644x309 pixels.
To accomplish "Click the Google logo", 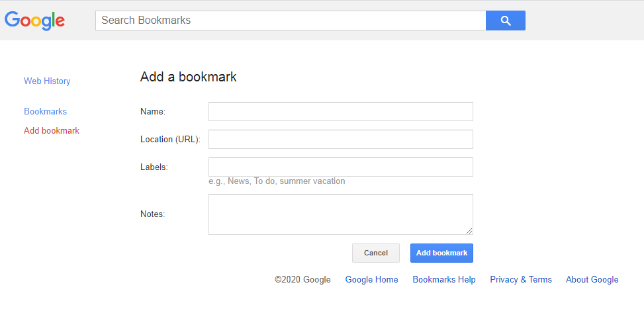I will point(34,21).
